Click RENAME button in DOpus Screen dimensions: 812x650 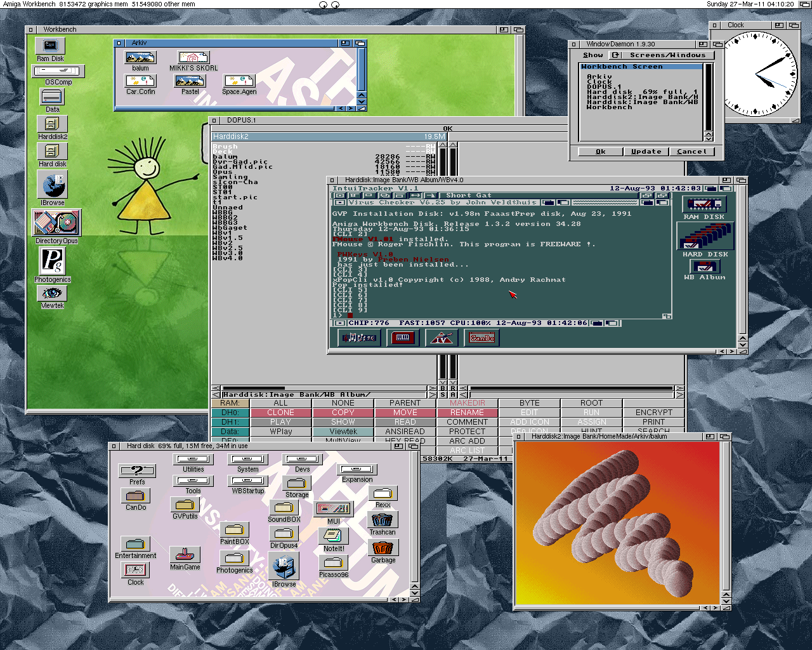(x=467, y=413)
